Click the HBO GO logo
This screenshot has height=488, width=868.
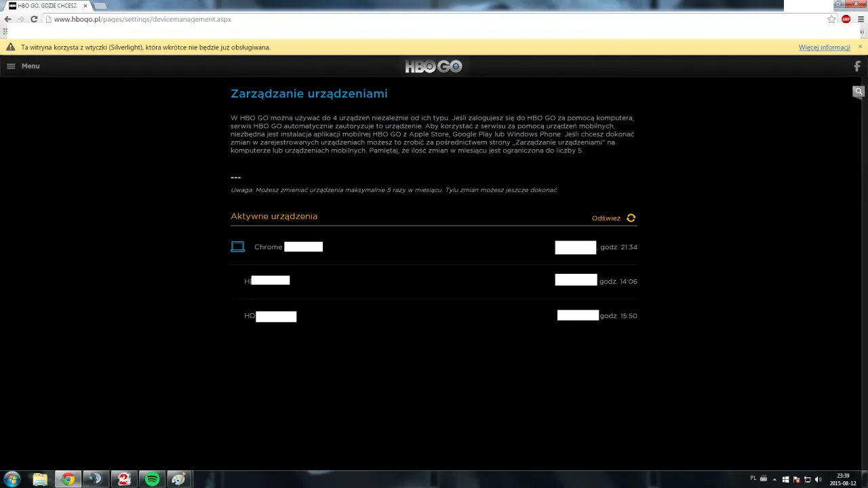click(434, 66)
